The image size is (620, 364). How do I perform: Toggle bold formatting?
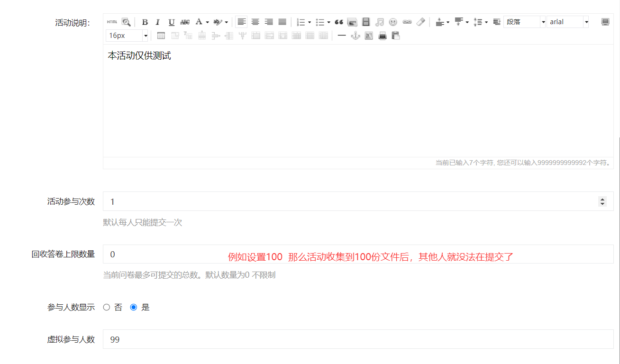click(x=145, y=22)
